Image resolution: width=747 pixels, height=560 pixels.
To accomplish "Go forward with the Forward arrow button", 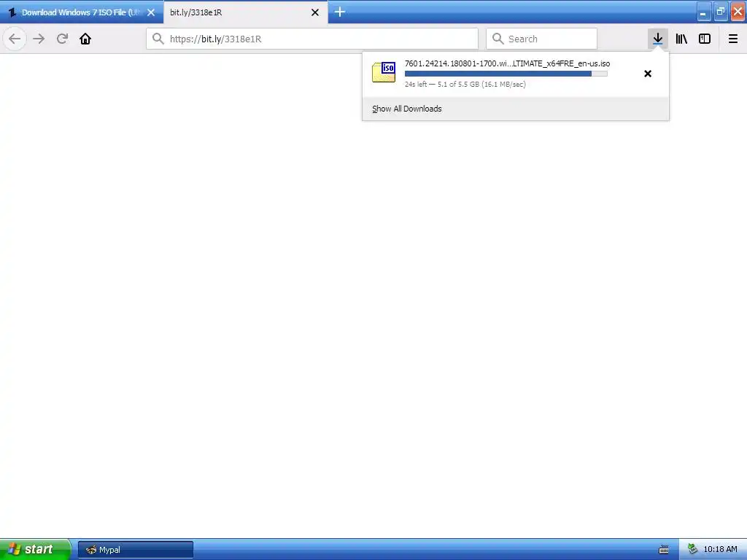I will 39,39.
